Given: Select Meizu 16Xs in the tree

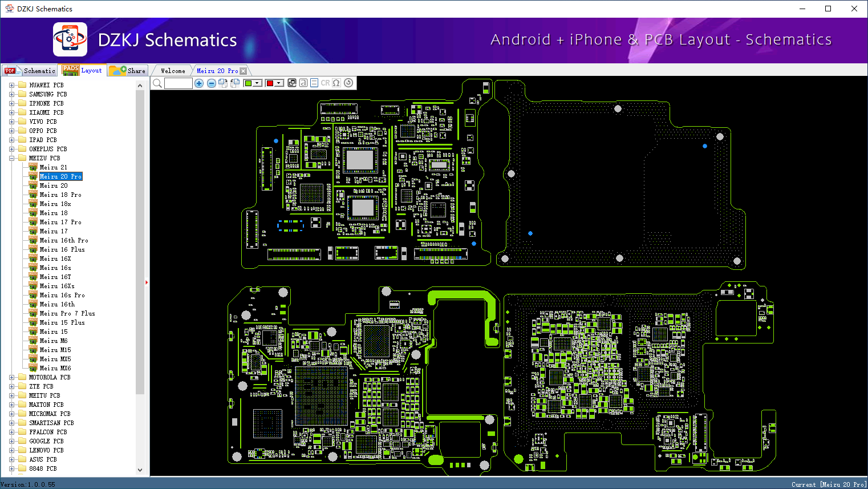Looking at the screenshot, I should tap(57, 286).
